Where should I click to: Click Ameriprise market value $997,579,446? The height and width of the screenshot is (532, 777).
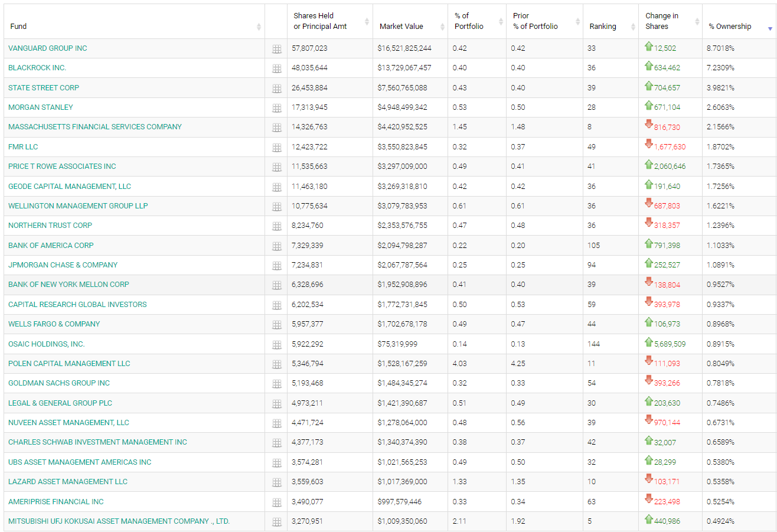click(400, 502)
